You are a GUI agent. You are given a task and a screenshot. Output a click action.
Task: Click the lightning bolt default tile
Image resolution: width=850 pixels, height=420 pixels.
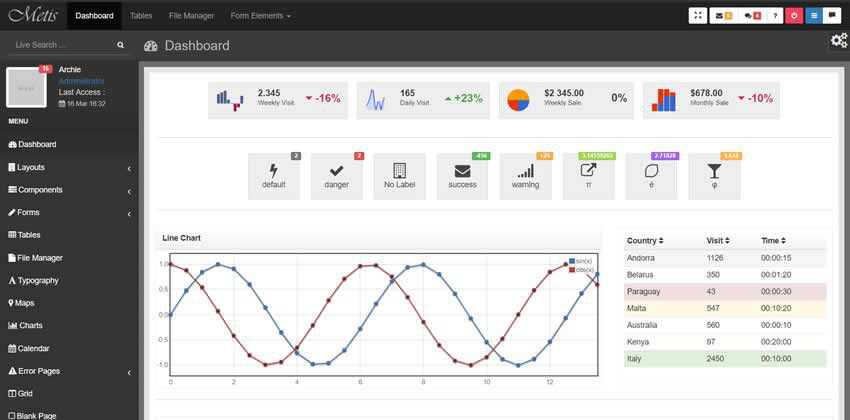(x=273, y=176)
